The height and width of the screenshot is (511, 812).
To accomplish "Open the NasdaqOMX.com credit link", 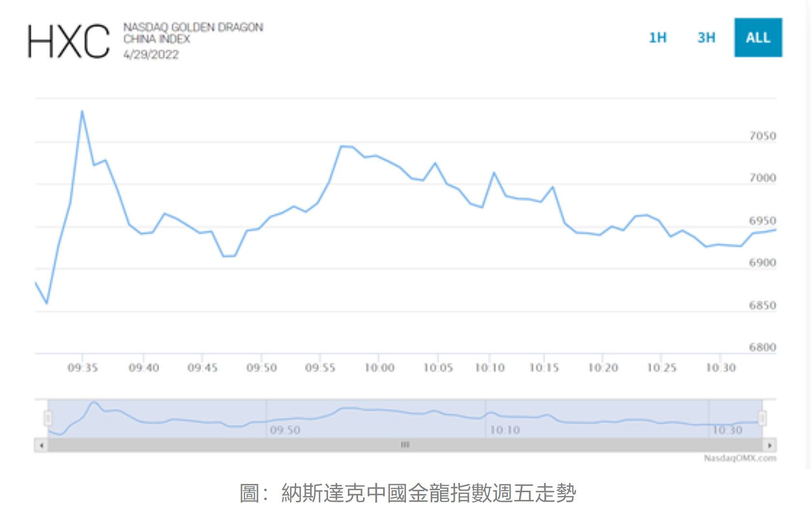I will (x=740, y=458).
